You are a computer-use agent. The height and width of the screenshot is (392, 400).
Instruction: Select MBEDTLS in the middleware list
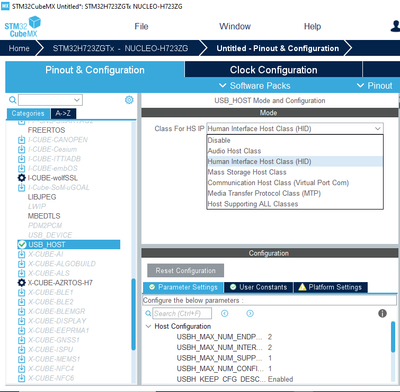tap(44, 216)
